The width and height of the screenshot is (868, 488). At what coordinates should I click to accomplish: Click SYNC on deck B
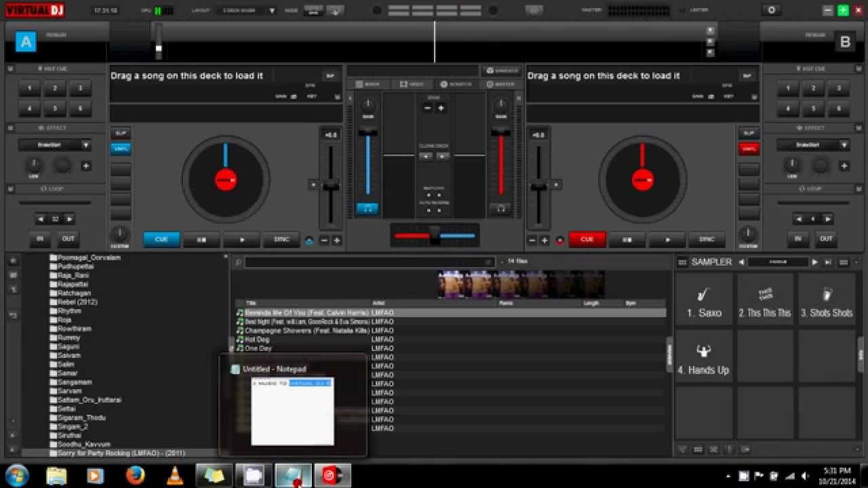pyautogui.click(x=707, y=239)
